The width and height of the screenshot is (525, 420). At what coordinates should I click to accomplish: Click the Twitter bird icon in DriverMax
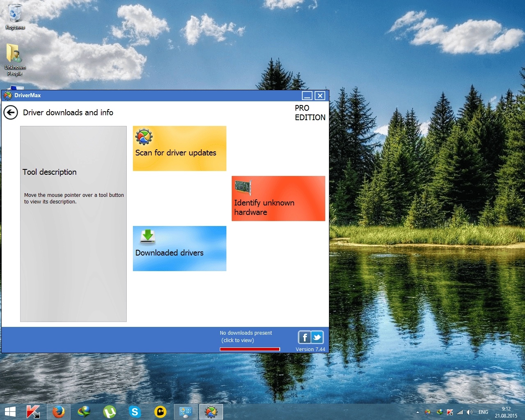(x=317, y=337)
